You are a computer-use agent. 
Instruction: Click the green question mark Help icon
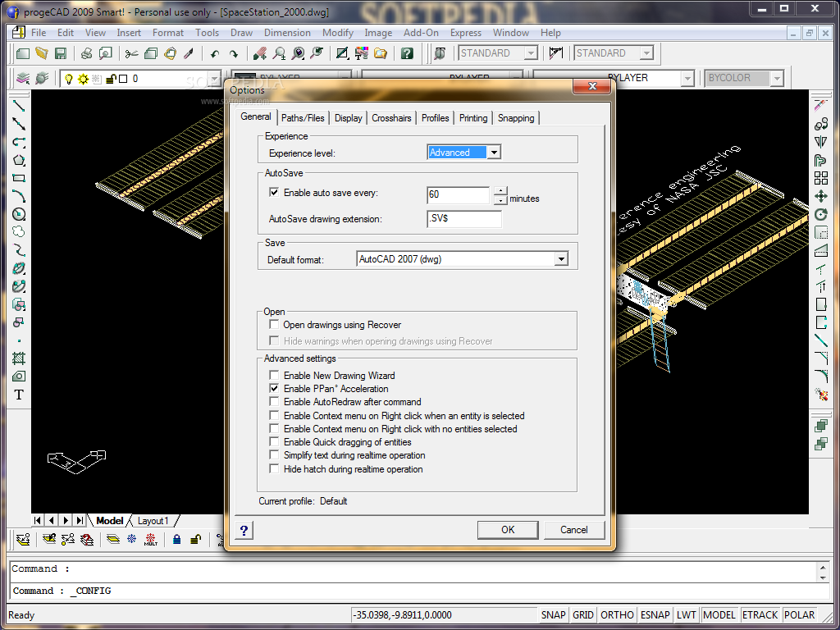click(x=407, y=53)
